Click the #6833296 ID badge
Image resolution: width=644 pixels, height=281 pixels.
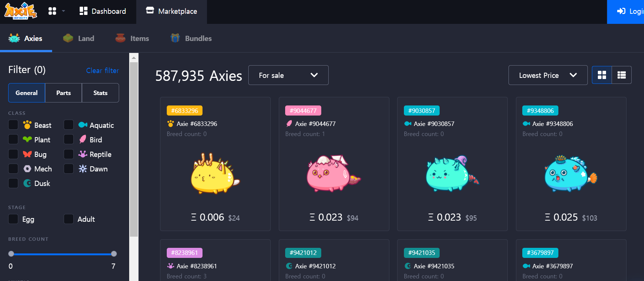[x=185, y=111]
